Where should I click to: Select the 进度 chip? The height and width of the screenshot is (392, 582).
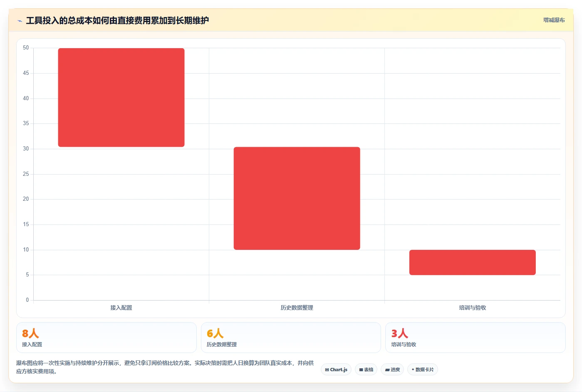(392, 370)
